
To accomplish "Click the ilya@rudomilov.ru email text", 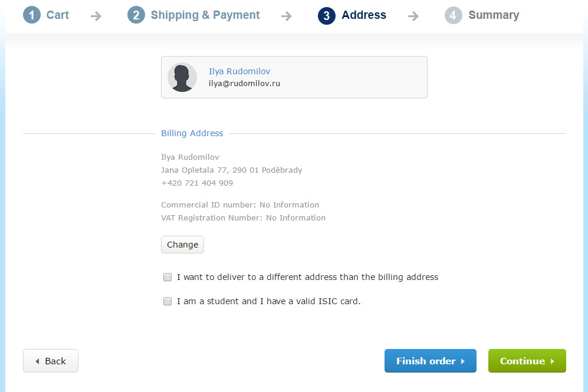I will click(x=244, y=84).
